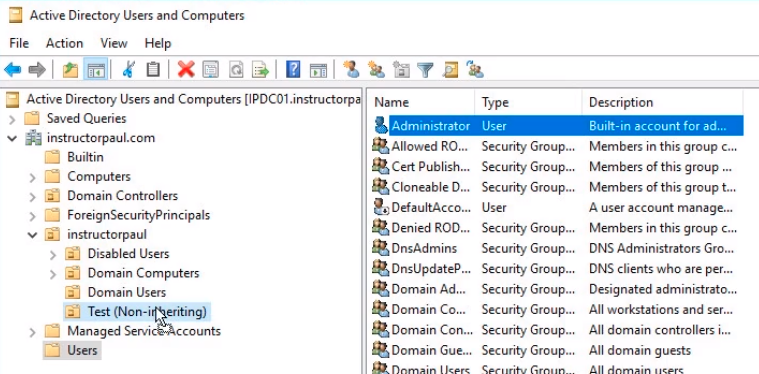Select the Administrator row name
The width and height of the screenshot is (759, 374).
tap(431, 126)
